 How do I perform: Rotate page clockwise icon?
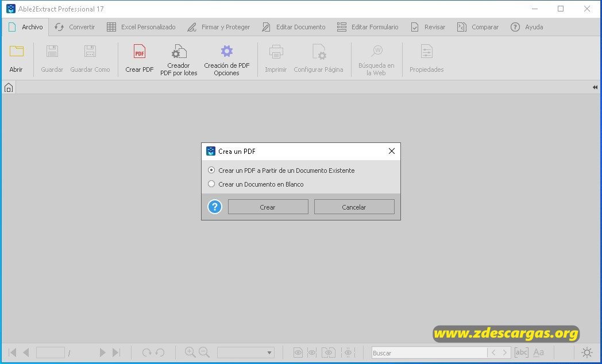tap(146, 352)
